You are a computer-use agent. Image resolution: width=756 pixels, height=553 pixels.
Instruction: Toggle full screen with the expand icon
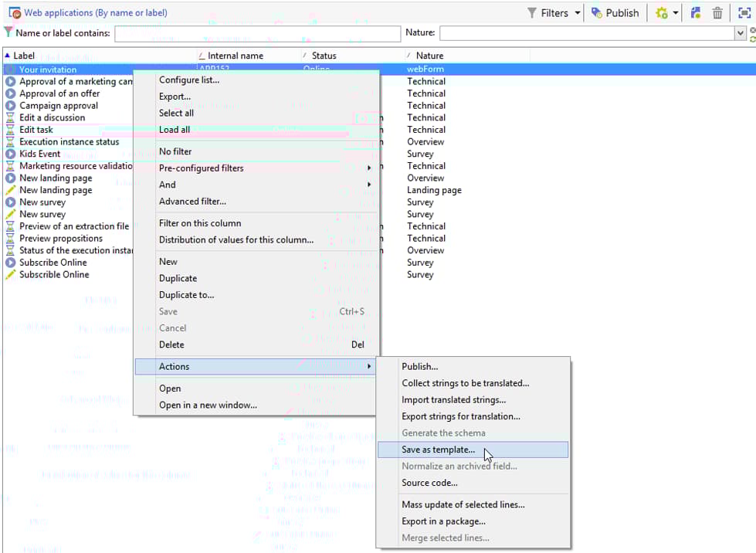point(744,12)
